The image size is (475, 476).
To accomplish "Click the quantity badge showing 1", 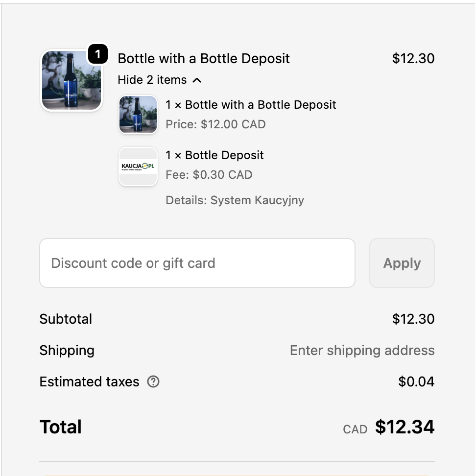I will click(98, 54).
